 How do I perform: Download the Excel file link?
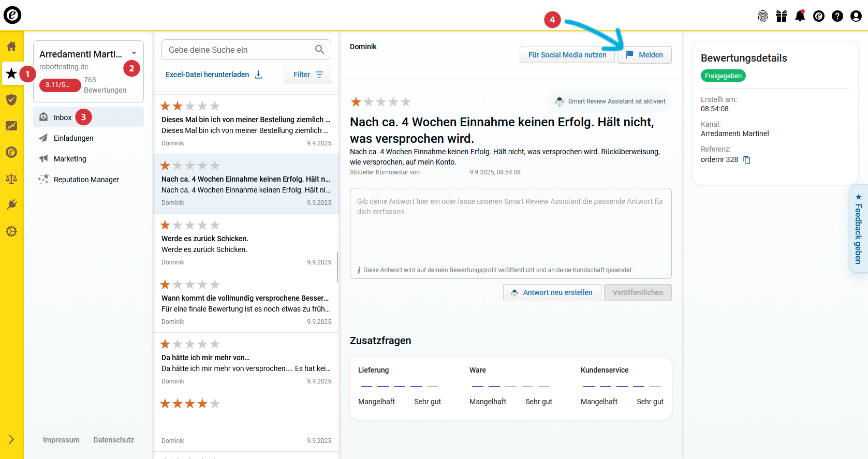pyautogui.click(x=214, y=75)
